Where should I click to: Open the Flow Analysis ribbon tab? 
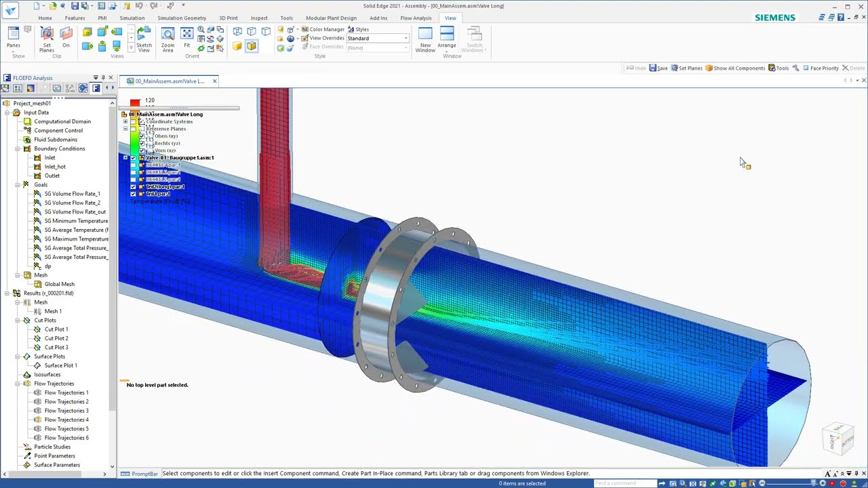click(x=416, y=18)
